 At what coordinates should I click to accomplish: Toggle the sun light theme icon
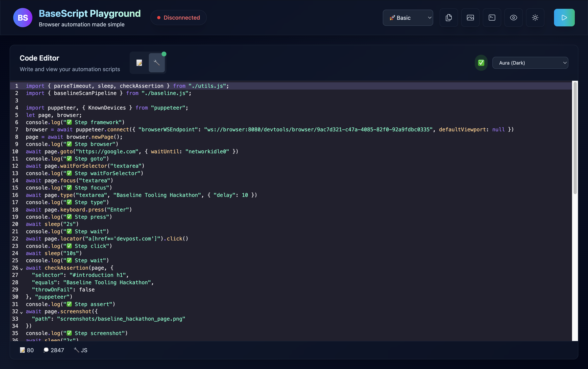tap(535, 18)
